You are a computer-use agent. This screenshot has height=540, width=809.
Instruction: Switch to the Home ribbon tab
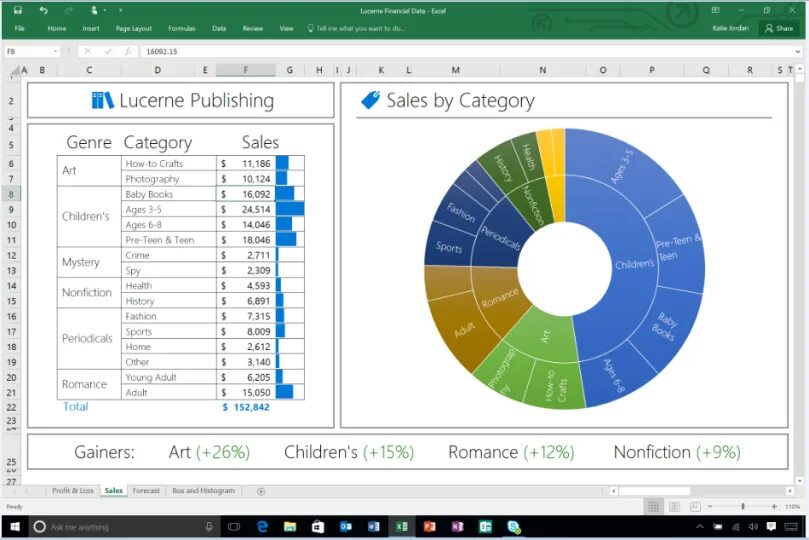pyautogui.click(x=57, y=28)
